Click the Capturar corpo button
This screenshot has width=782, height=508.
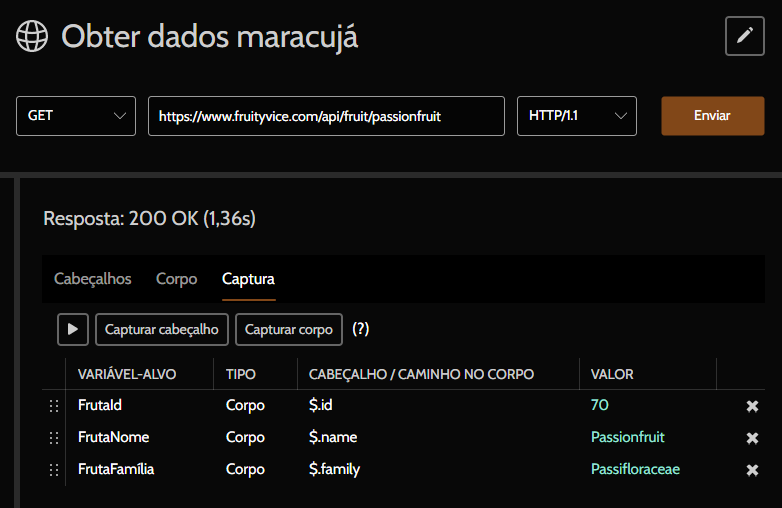pos(289,329)
